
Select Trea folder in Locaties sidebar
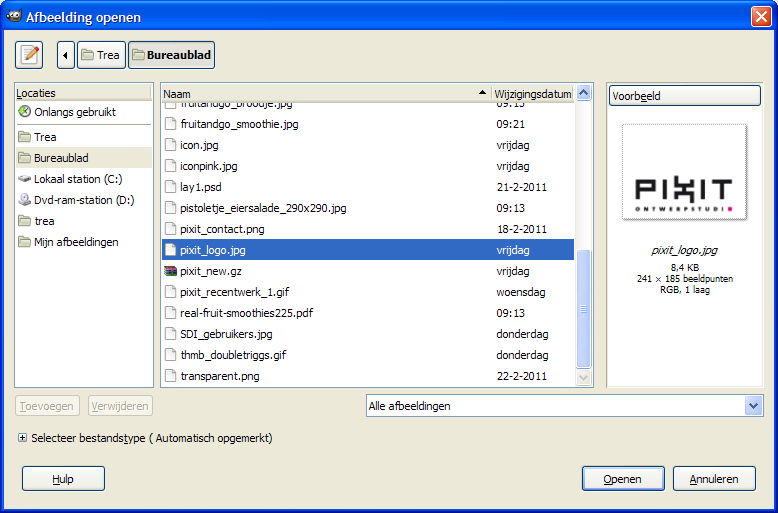point(84,137)
